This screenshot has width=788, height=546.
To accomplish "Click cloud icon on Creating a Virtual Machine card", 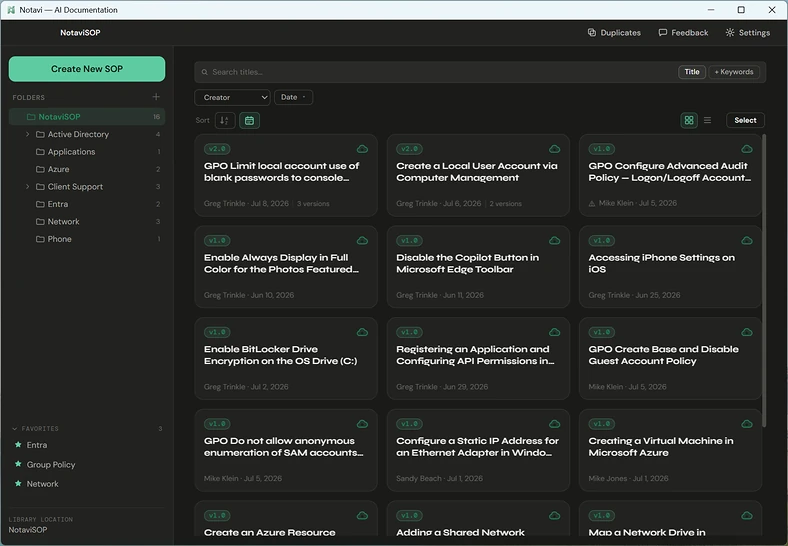I will pos(747,424).
